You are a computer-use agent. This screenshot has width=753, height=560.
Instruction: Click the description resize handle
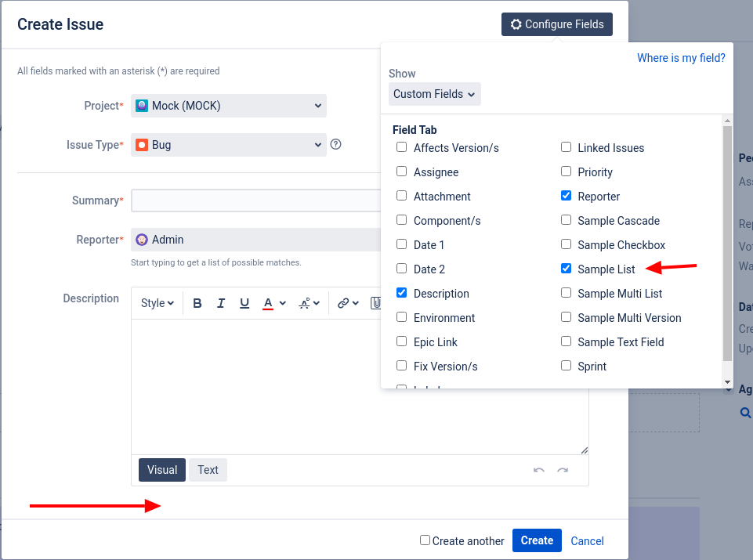point(585,450)
